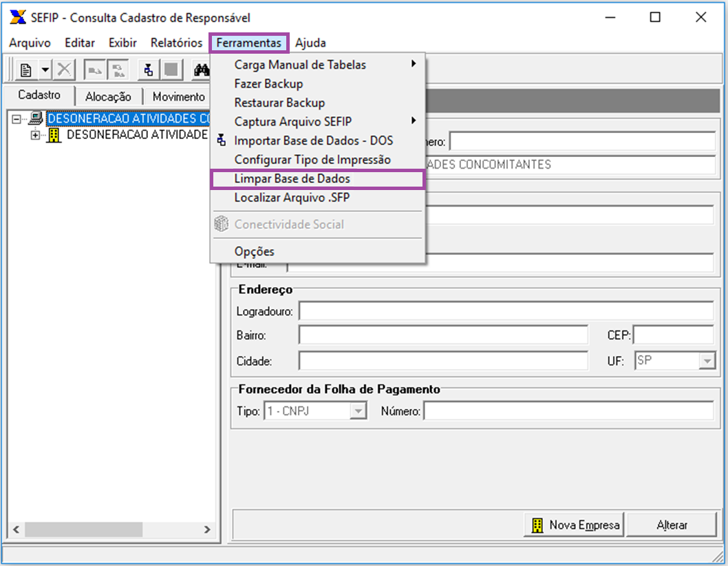Click the yellow building company icon in tree

[54, 135]
